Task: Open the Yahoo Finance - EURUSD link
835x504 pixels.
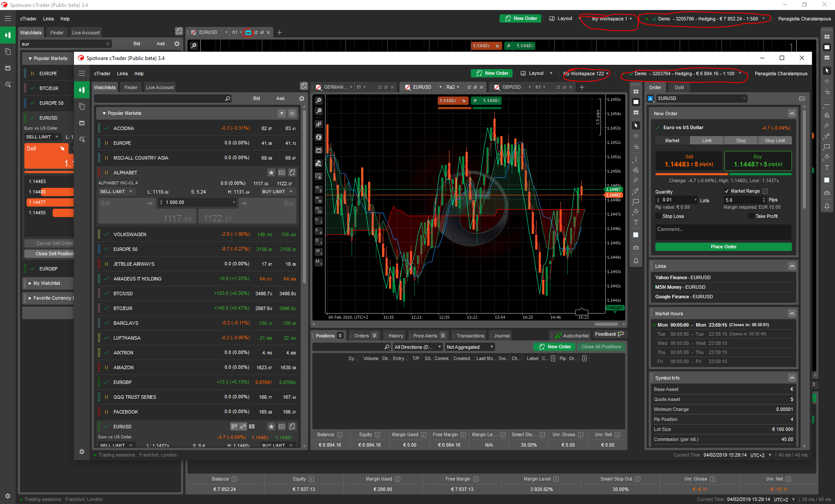Action: click(x=683, y=277)
